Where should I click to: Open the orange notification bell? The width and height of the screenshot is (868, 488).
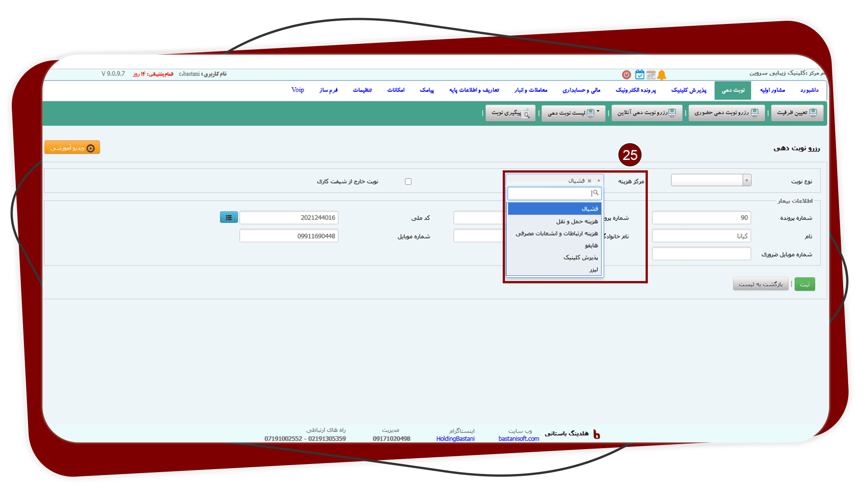[x=662, y=75]
